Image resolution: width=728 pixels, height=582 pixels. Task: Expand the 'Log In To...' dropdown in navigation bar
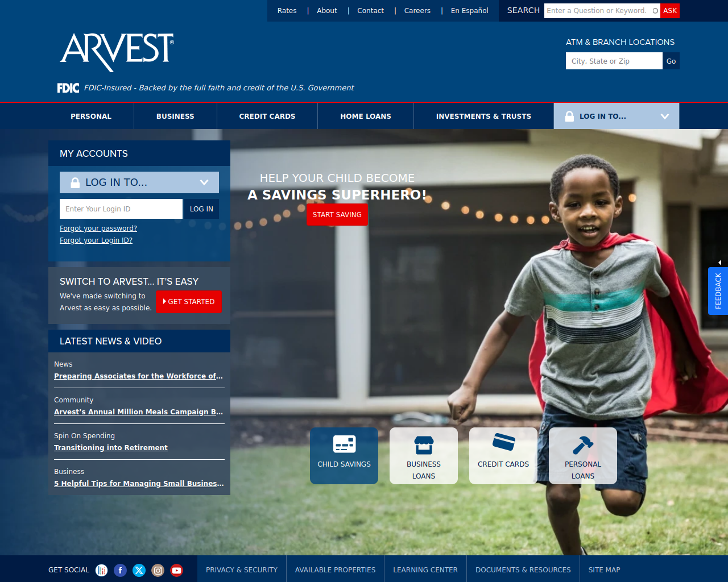pyautogui.click(x=617, y=116)
